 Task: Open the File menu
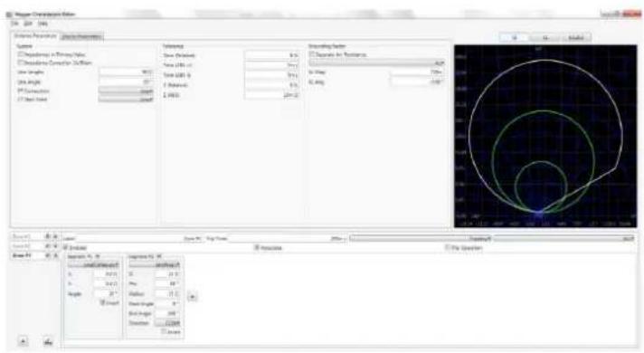[14, 24]
